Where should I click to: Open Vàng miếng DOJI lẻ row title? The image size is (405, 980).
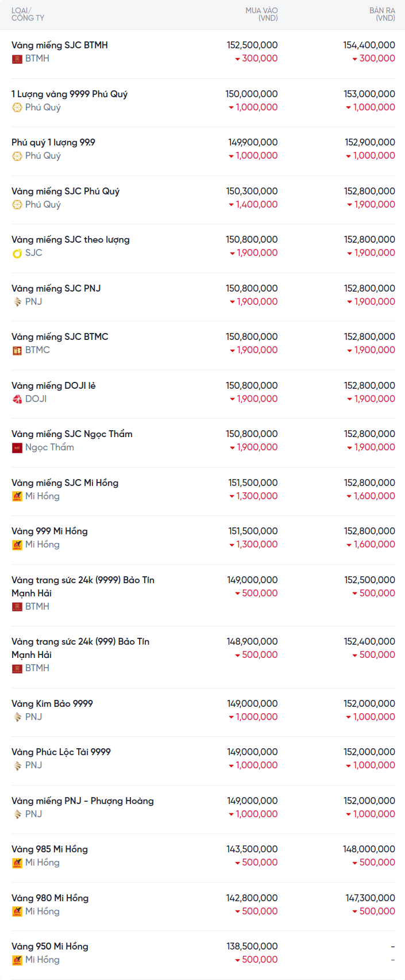[53, 385]
